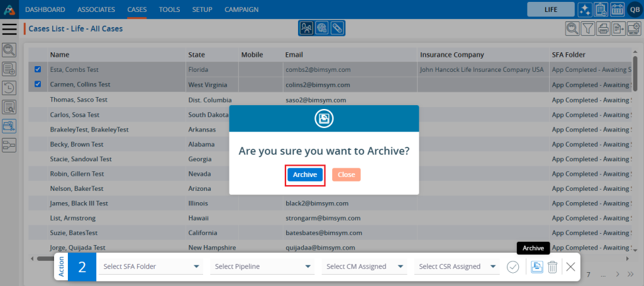Confirm by clicking the blue Archive button
The height and width of the screenshot is (286, 644).
point(305,174)
